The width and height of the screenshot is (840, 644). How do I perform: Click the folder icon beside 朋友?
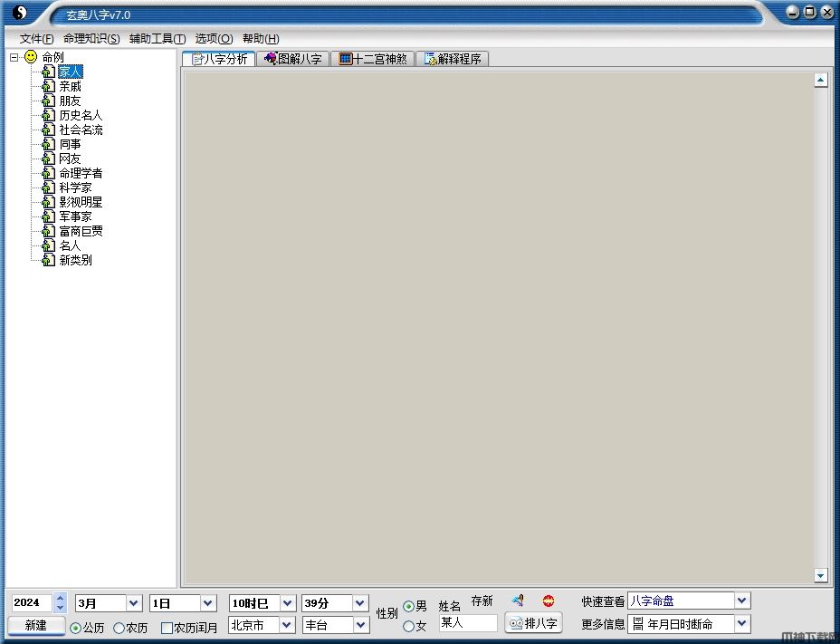coord(48,101)
